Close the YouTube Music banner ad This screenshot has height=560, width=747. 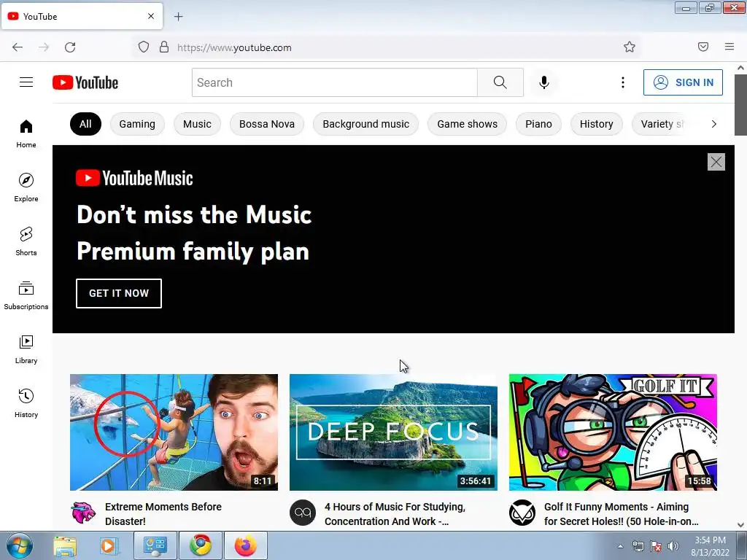click(716, 162)
